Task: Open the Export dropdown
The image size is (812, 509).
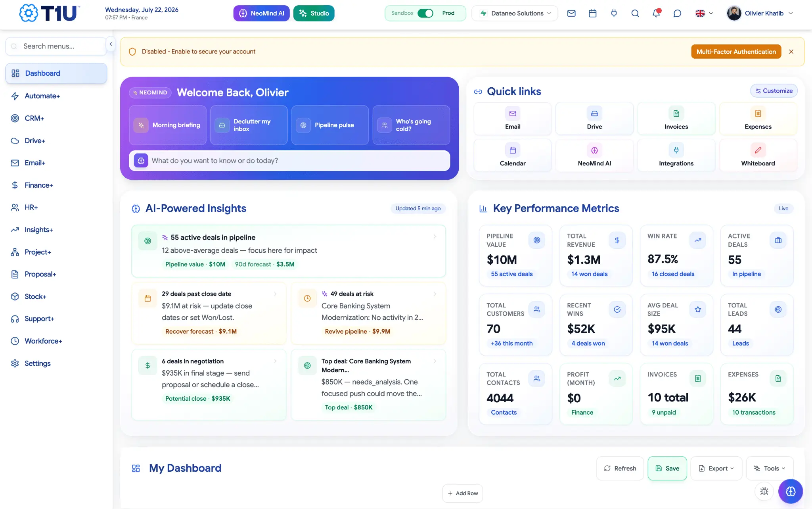Action: [716, 469]
